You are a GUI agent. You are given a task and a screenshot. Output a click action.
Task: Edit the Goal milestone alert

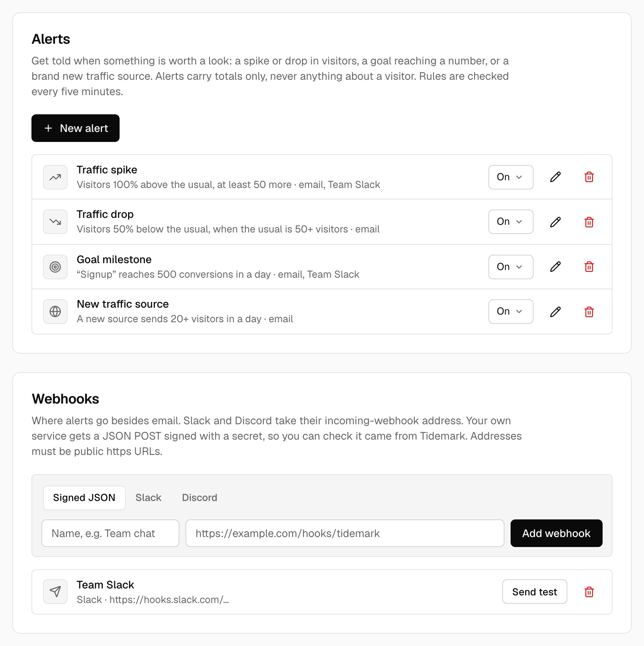555,267
